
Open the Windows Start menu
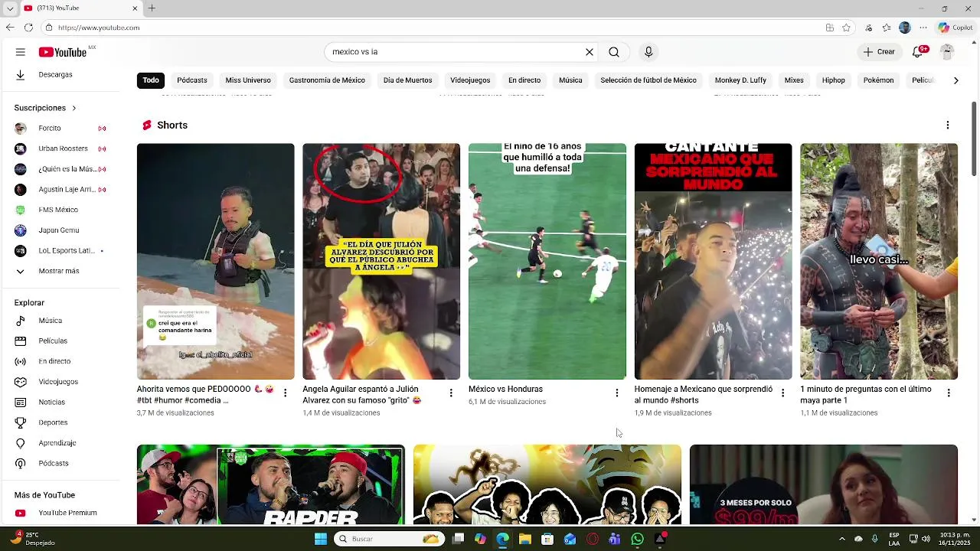(x=321, y=540)
